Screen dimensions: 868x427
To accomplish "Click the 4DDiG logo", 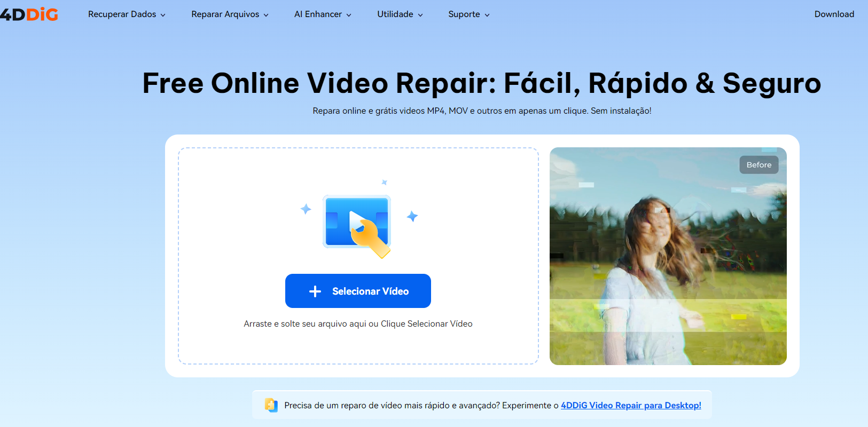I will coord(29,14).
